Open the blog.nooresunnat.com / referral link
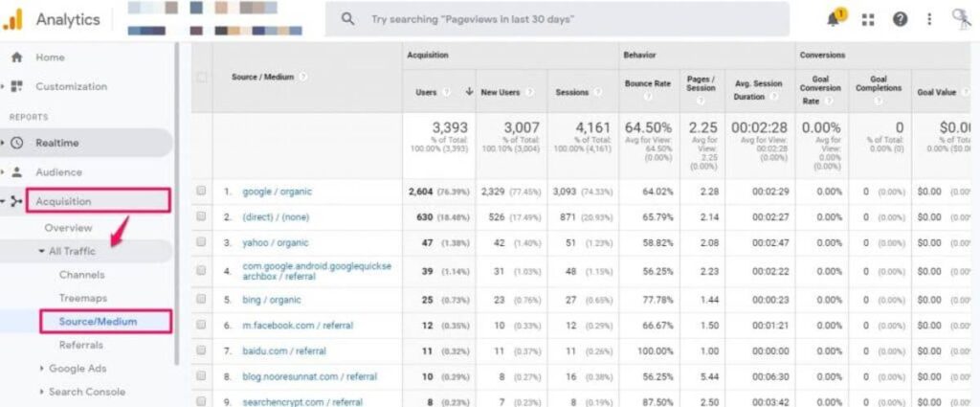The image size is (980, 407). [309, 376]
